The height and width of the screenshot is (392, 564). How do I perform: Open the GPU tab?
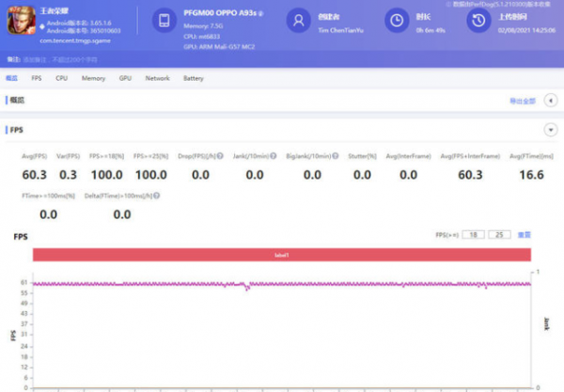125,78
